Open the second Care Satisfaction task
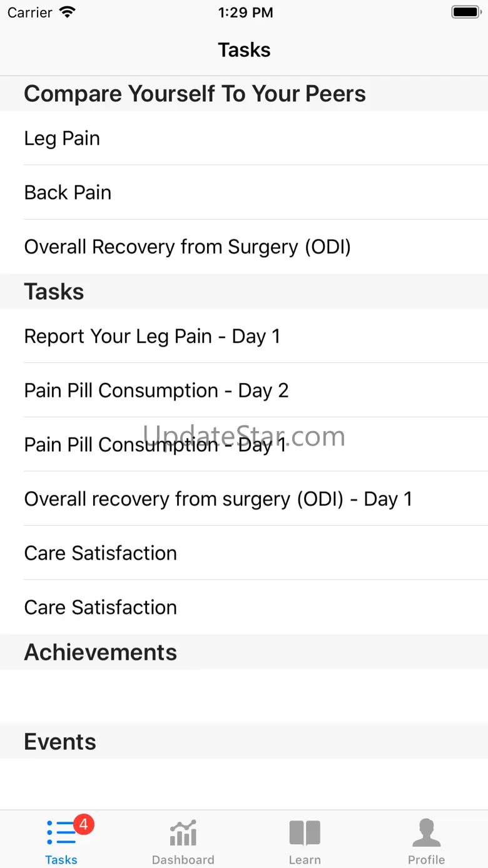 pyautogui.click(x=100, y=607)
